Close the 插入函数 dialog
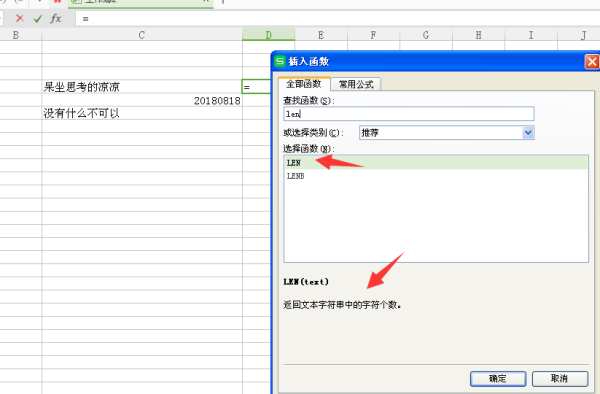This screenshot has height=394, width=600. [x=592, y=61]
